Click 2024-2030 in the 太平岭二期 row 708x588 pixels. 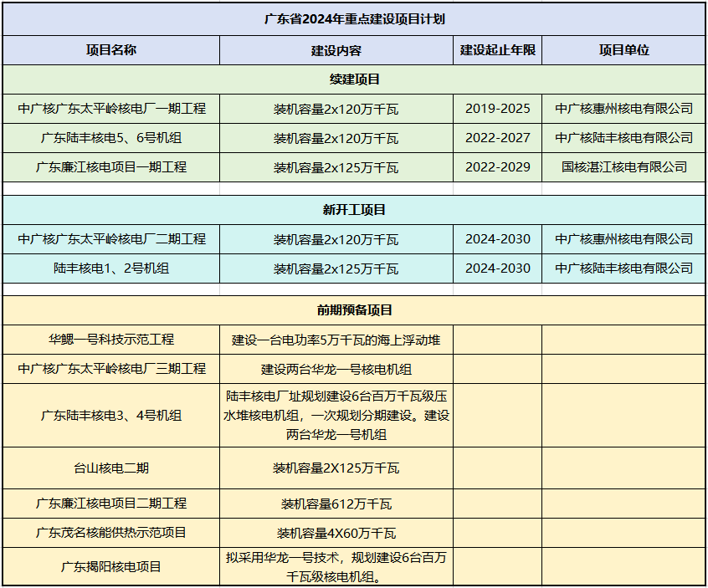point(498,239)
